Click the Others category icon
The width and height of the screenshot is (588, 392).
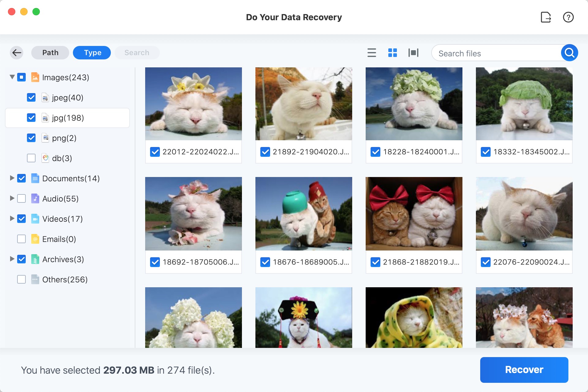coord(35,279)
